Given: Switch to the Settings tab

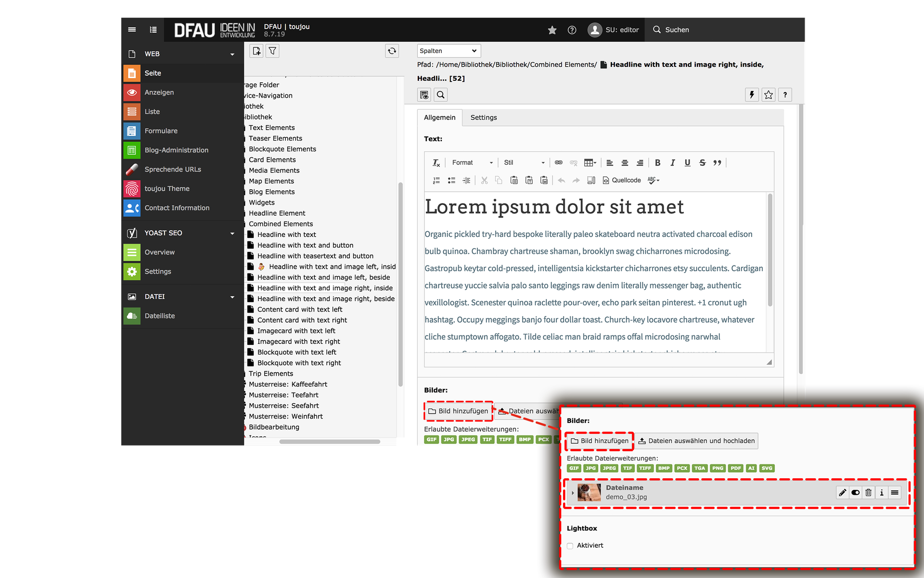Looking at the screenshot, I should point(483,118).
